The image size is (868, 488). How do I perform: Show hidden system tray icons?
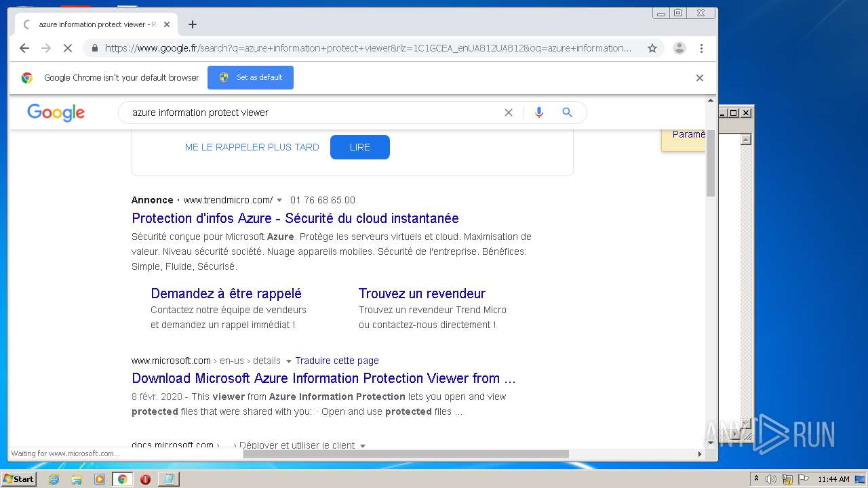click(x=757, y=479)
